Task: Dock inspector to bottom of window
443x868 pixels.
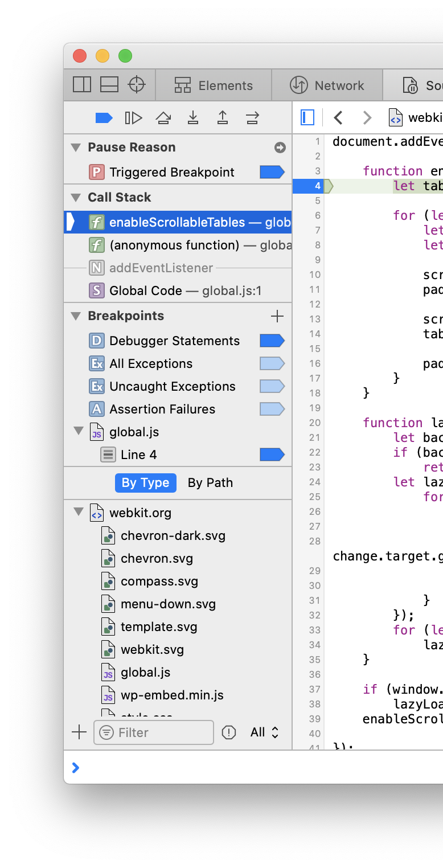Action: [x=109, y=85]
